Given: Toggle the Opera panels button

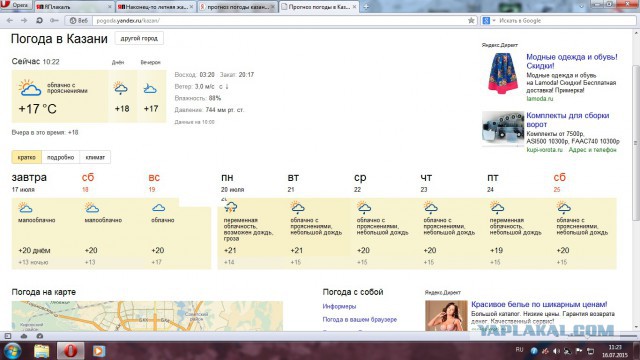Looking at the screenshot, I should click(x=8, y=336).
